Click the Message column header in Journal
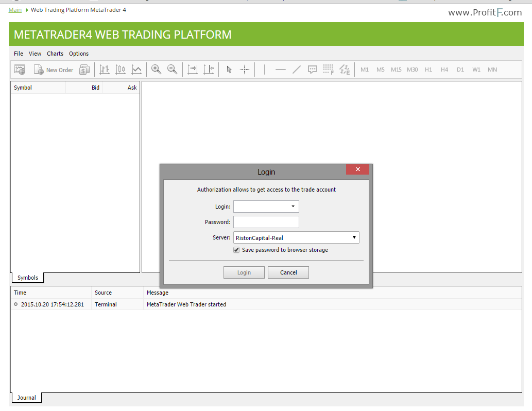 (x=333, y=293)
